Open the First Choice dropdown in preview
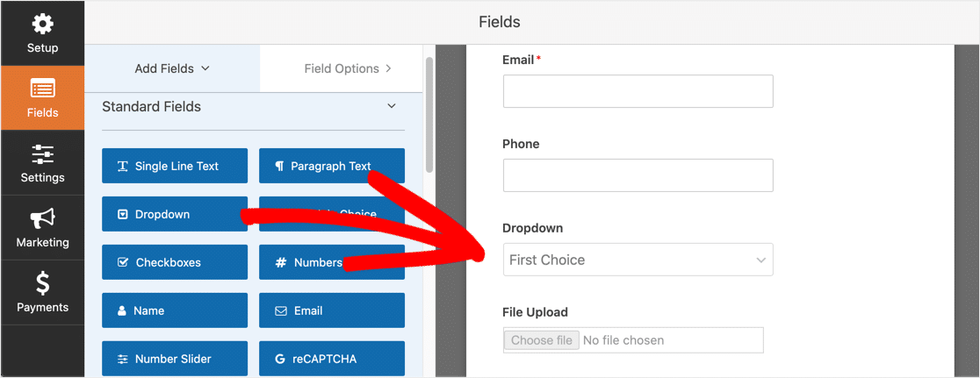980x378 pixels. 638,260
